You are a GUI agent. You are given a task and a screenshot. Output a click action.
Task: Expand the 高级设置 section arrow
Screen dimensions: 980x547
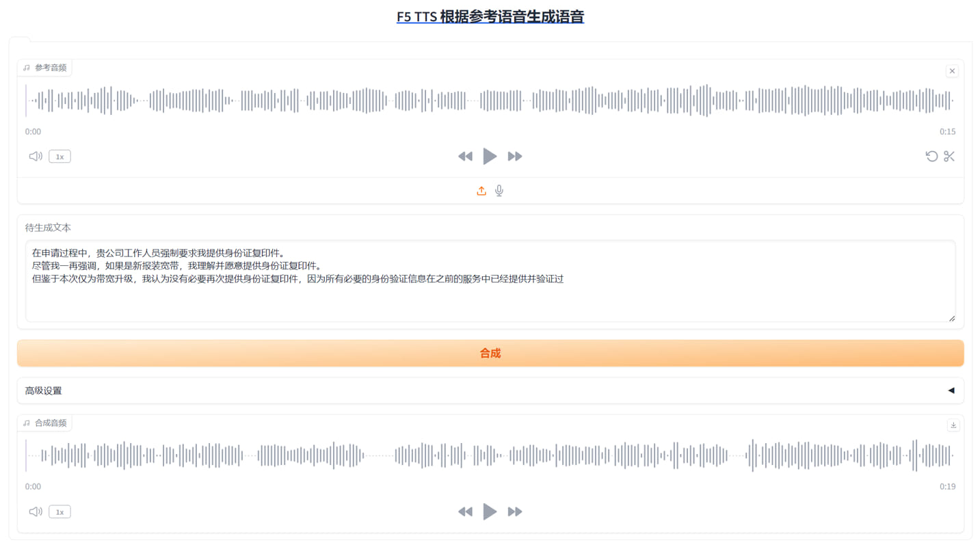[x=951, y=390]
